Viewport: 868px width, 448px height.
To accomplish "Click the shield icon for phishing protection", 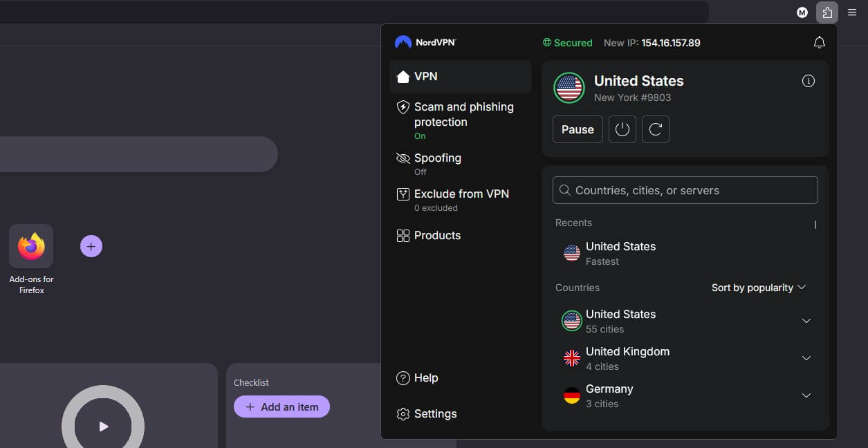I will 403,107.
